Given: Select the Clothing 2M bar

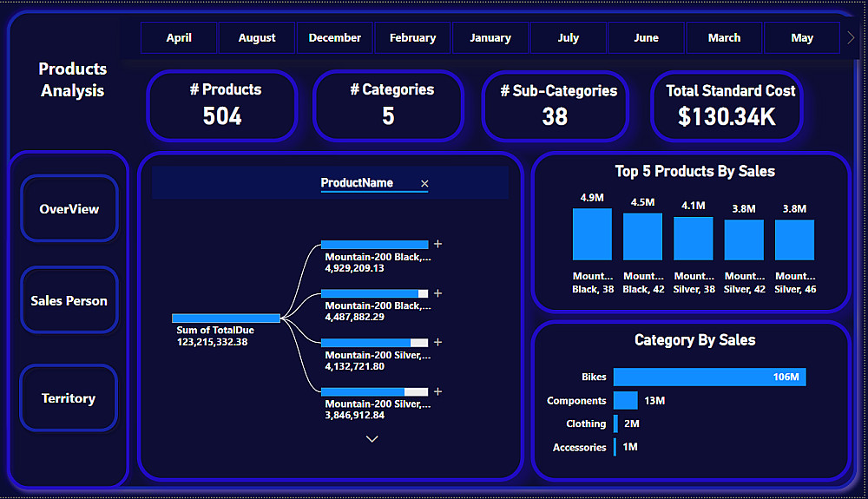Looking at the screenshot, I should [x=615, y=423].
